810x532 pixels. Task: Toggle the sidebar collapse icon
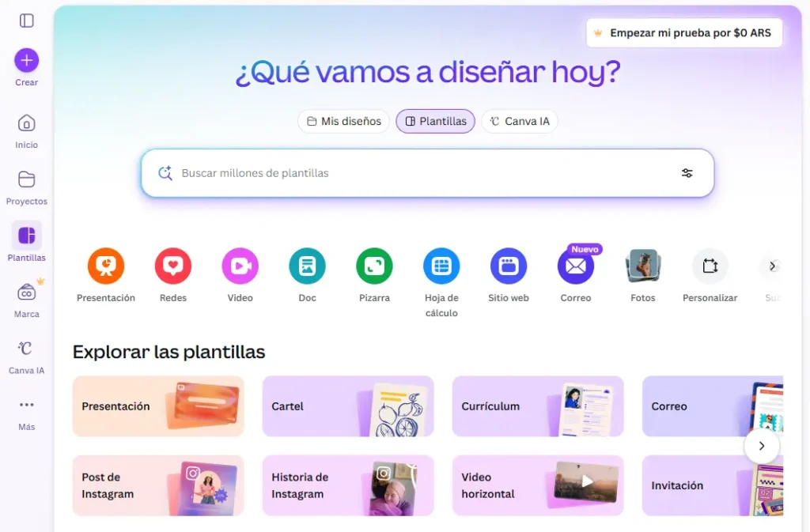27,21
